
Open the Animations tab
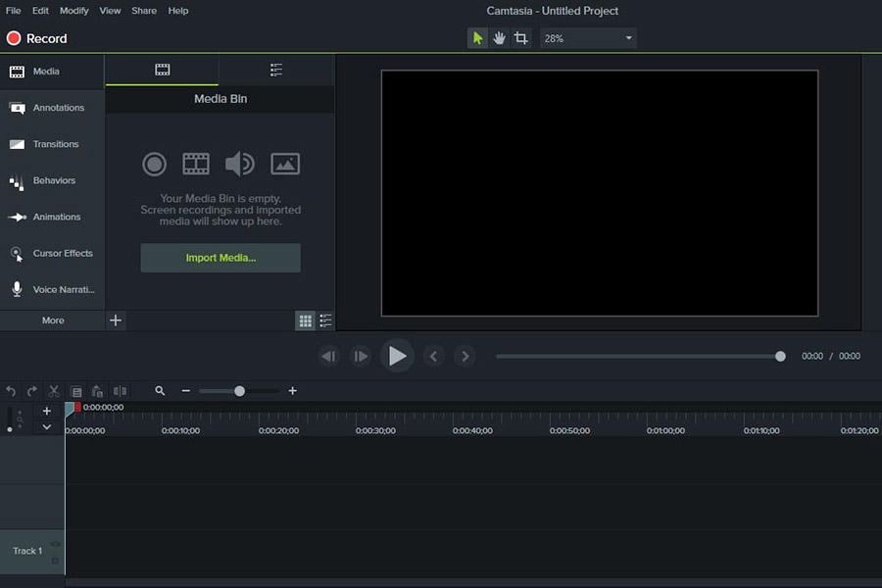(52, 218)
